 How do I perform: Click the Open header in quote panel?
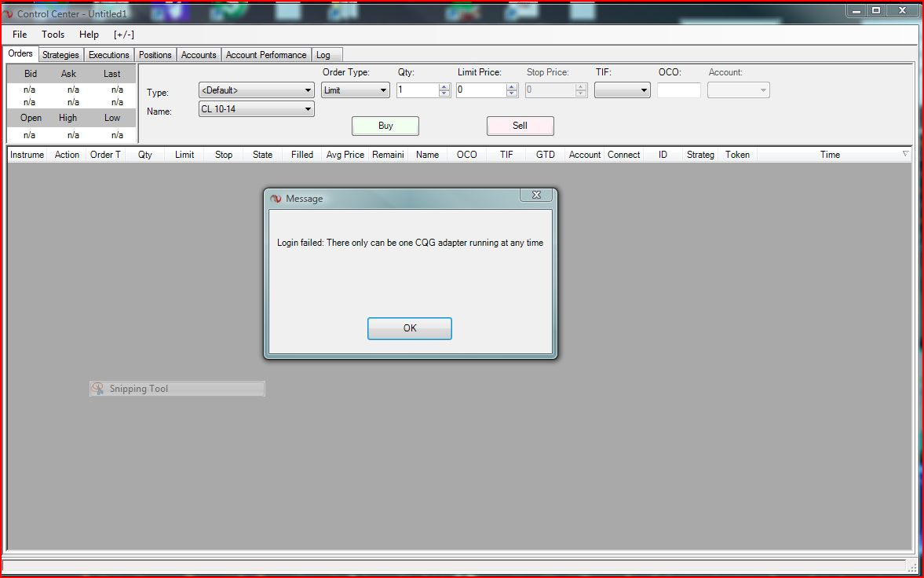pos(31,118)
